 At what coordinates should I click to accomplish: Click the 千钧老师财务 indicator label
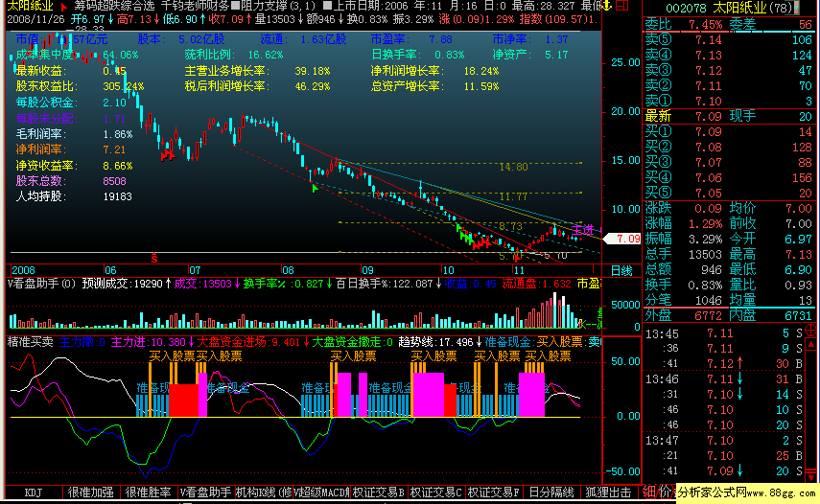(195, 7)
